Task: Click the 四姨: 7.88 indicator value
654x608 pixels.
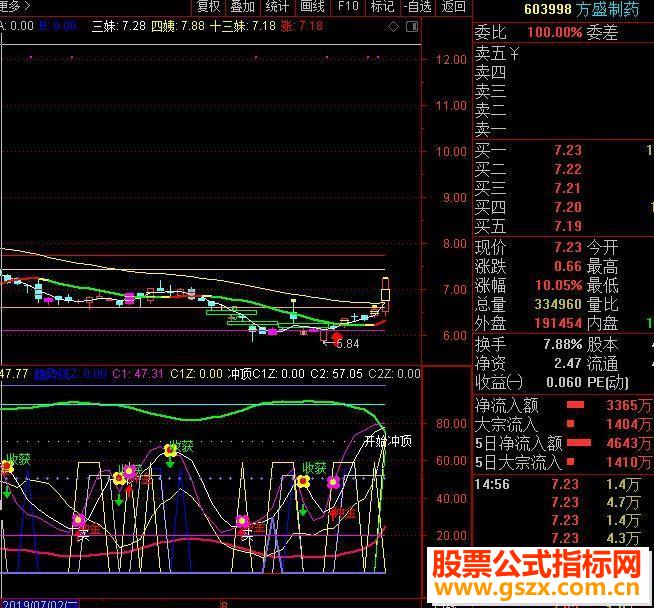Action: [x=178, y=26]
